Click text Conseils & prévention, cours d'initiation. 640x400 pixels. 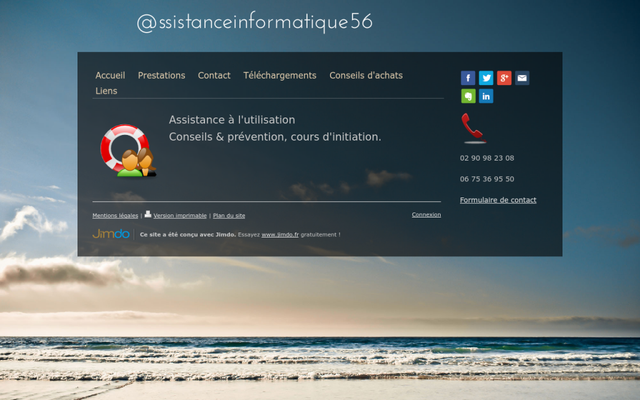(275, 137)
